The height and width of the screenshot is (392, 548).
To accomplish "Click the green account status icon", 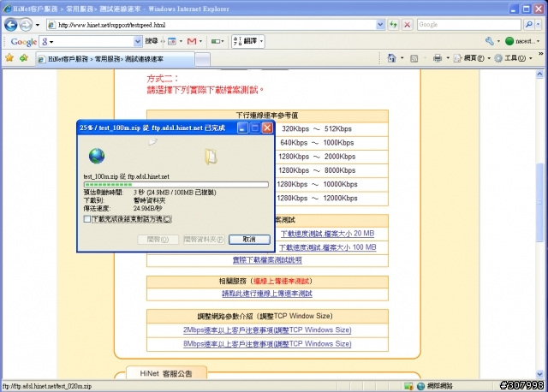I will pos(509,41).
